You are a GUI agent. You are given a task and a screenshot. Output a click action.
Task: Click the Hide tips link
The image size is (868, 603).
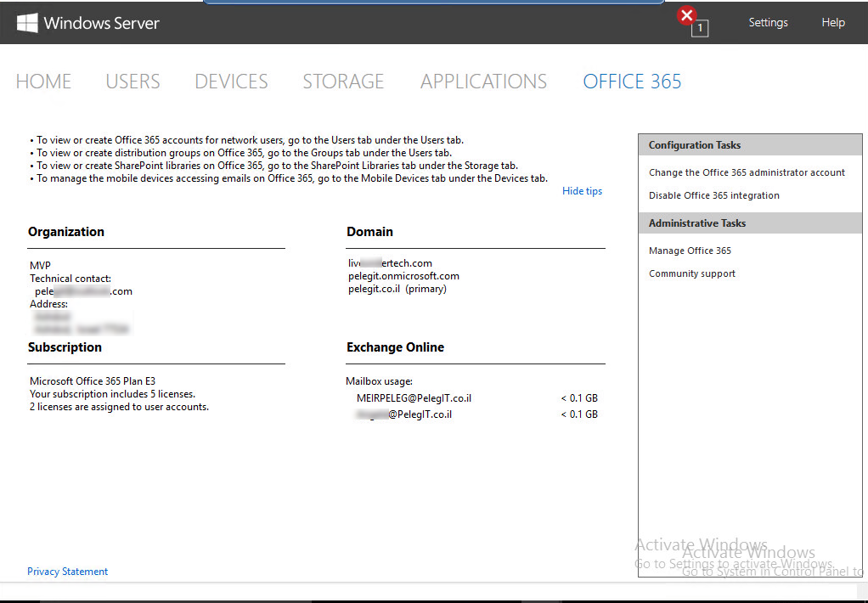(582, 191)
